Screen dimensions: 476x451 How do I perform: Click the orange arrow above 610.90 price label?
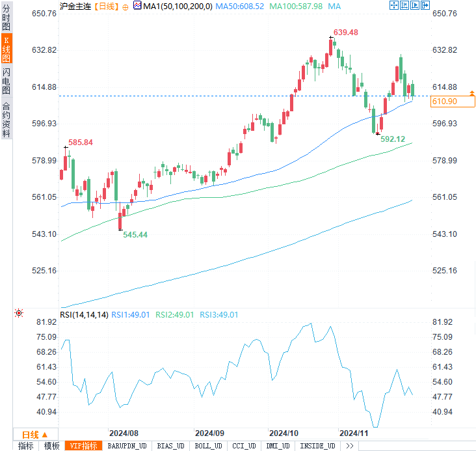pos(472,93)
